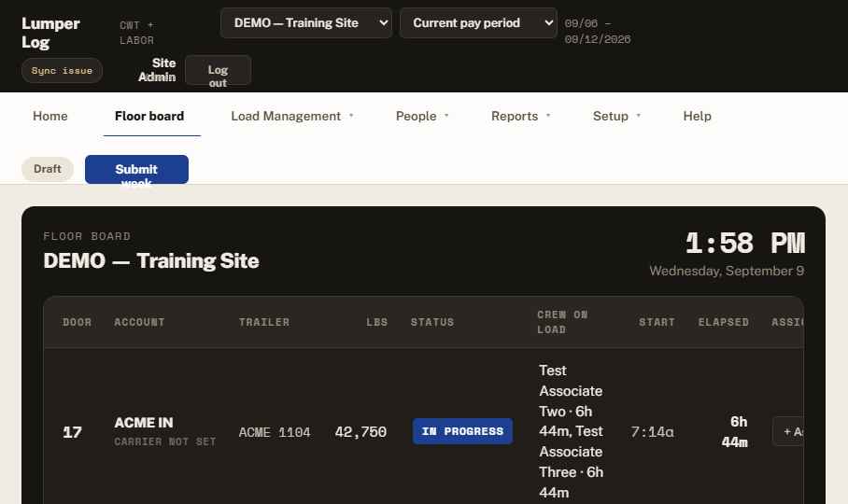Image resolution: width=848 pixels, height=504 pixels.
Task: Click the elapsed 6h 44m value
Action: 734,431
